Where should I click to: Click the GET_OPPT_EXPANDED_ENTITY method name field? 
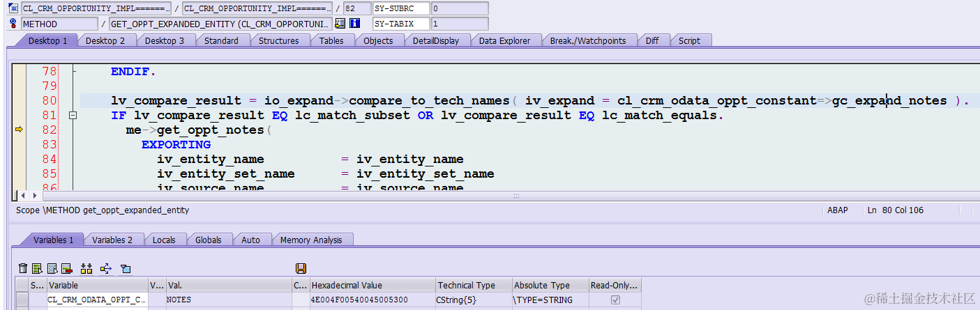[220, 24]
